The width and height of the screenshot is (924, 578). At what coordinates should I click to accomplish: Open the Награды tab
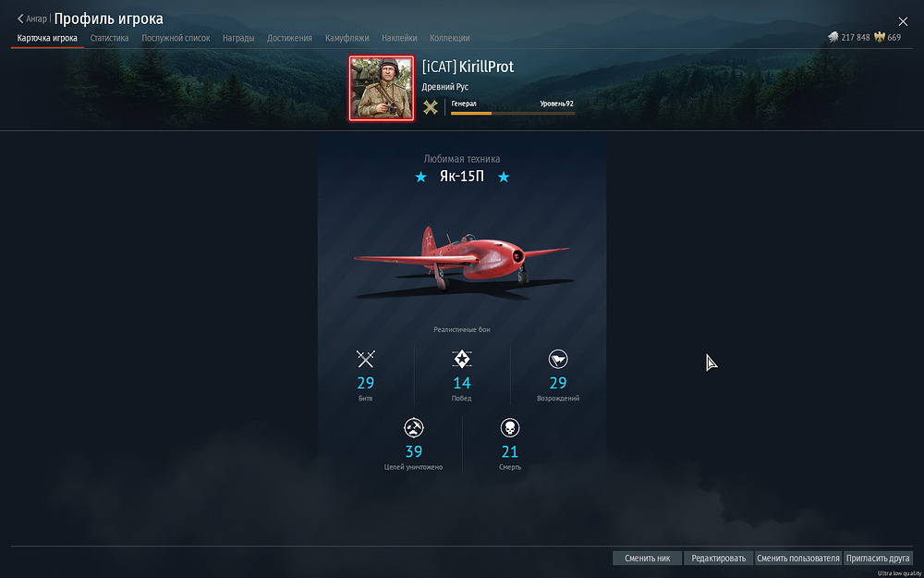coord(238,38)
